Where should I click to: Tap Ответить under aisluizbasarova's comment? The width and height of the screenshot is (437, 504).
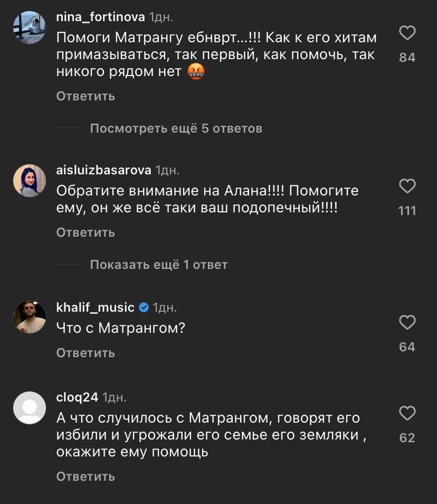pyautogui.click(x=85, y=231)
